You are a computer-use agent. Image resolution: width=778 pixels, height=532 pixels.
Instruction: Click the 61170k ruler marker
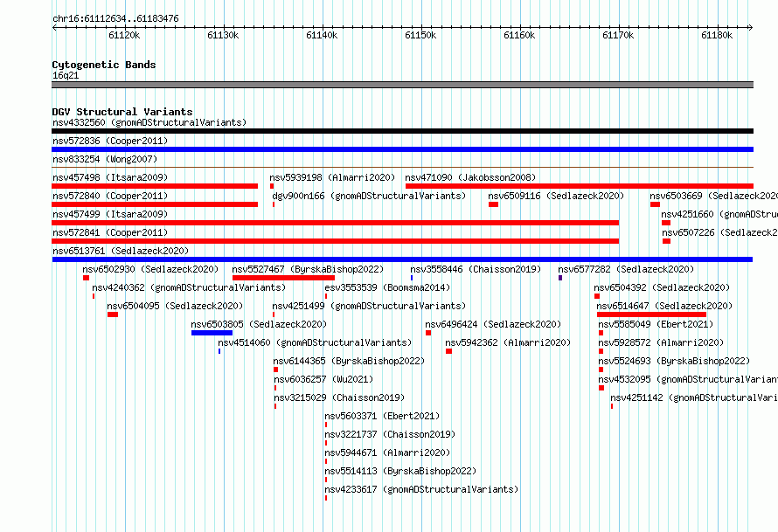coord(618,35)
